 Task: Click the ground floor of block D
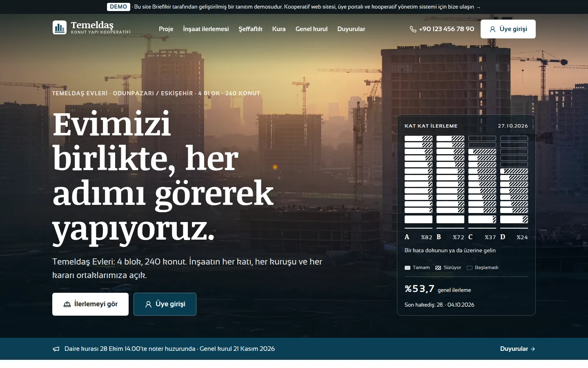pyautogui.click(x=514, y=220)
